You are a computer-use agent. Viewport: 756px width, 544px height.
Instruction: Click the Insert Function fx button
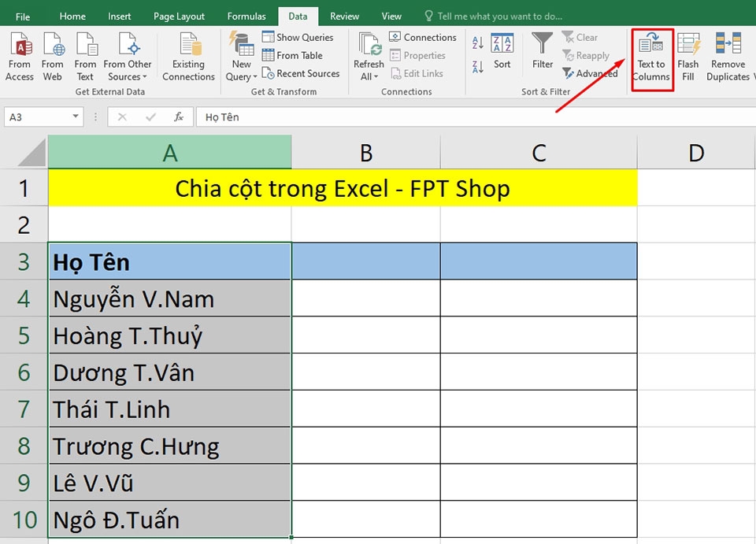[x=179, y=117]
